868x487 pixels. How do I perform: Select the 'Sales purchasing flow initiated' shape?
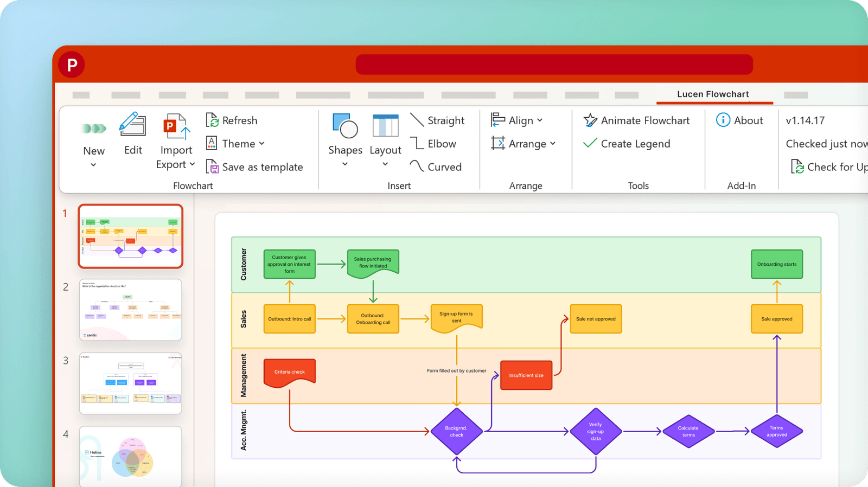point(373,264)
